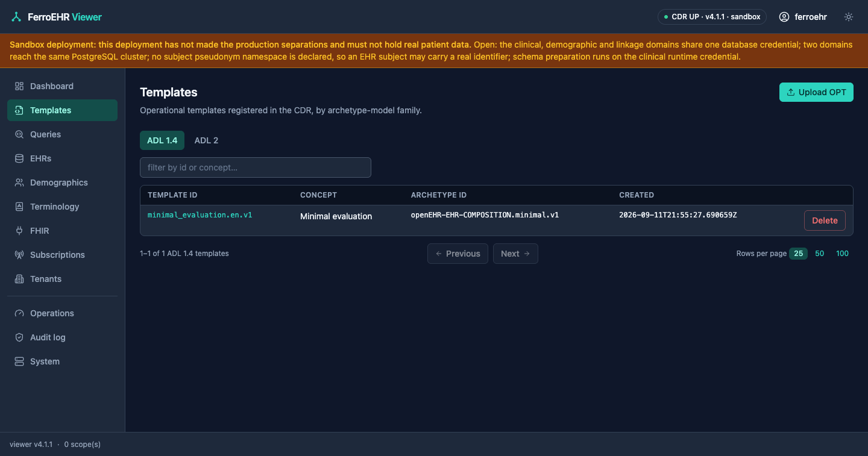Click the System server icon
The width and height of the screenshot is (868, 456).
[x=19, y=361]
